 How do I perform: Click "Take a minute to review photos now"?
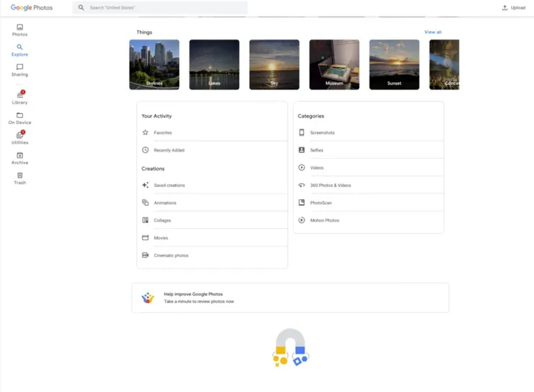click(199, 302)
